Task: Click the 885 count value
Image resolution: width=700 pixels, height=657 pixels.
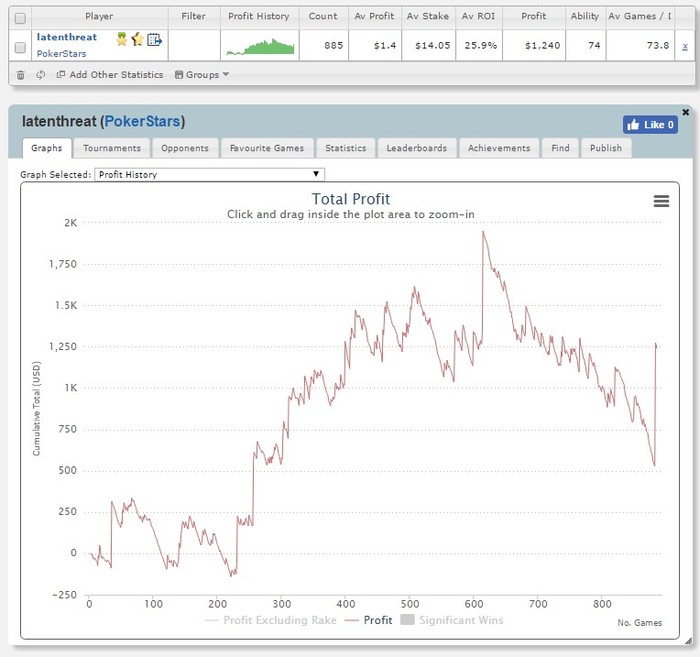Action: point(333,46)
